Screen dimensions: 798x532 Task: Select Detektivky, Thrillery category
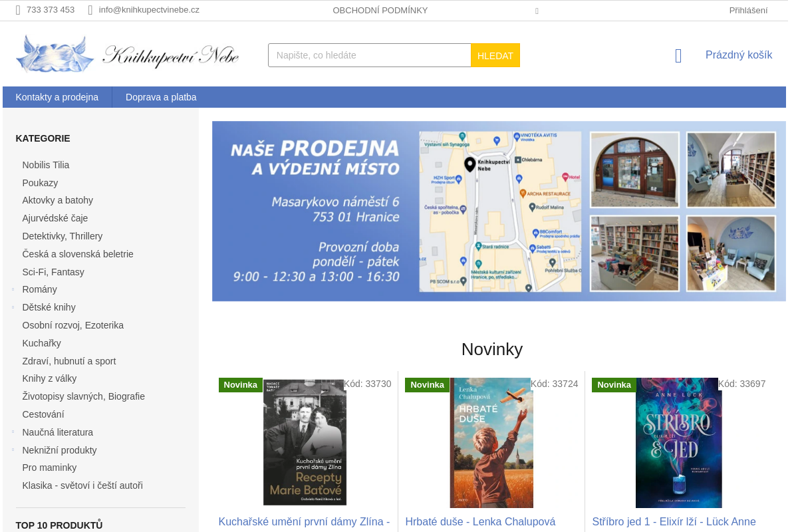tap(63, 236)
